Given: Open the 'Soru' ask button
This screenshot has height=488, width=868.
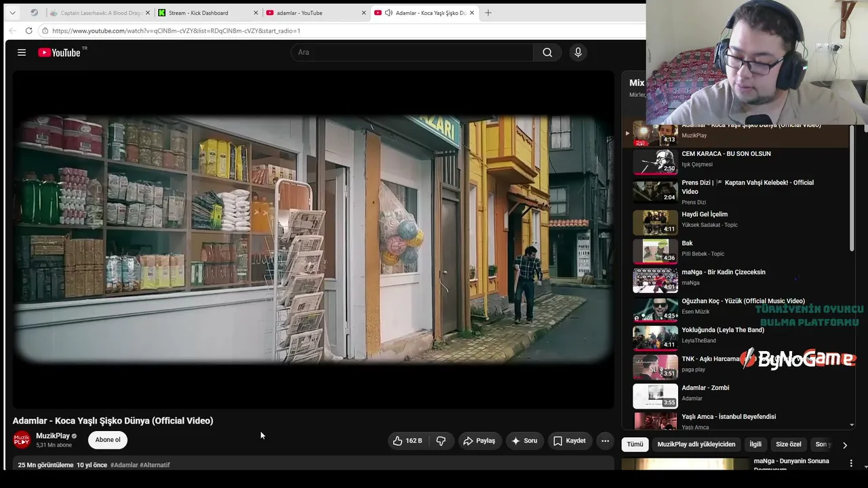Looking at the screenshot, I should (524, 441).
